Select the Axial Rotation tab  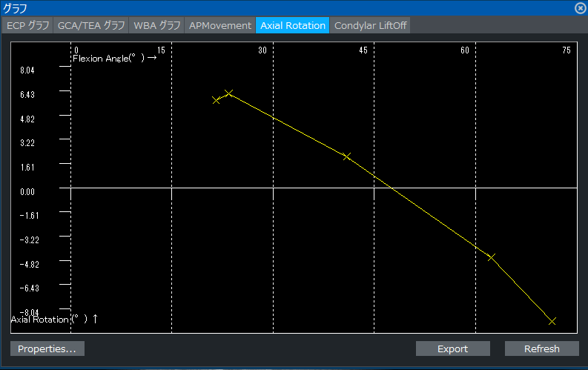[293, 25]
